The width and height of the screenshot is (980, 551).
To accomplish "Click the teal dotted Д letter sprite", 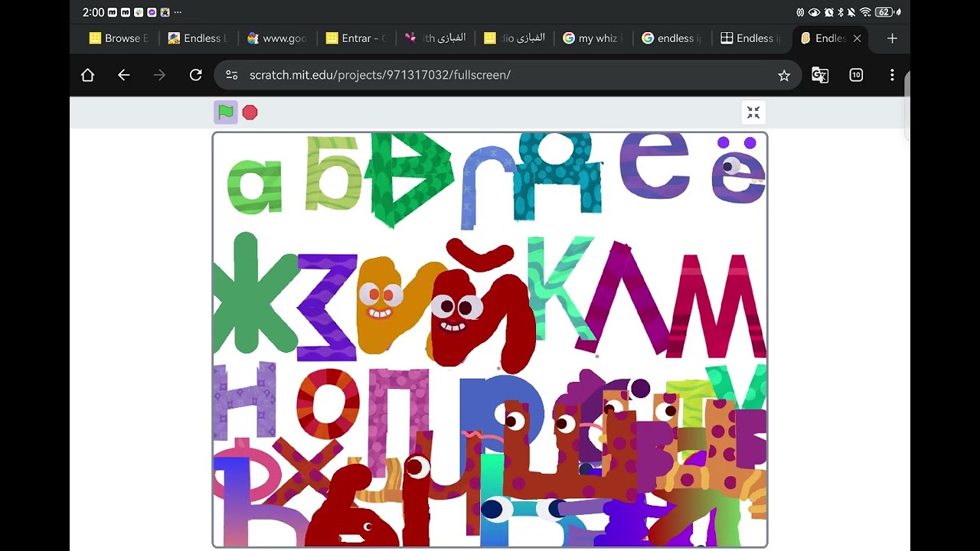I will 557,176.
